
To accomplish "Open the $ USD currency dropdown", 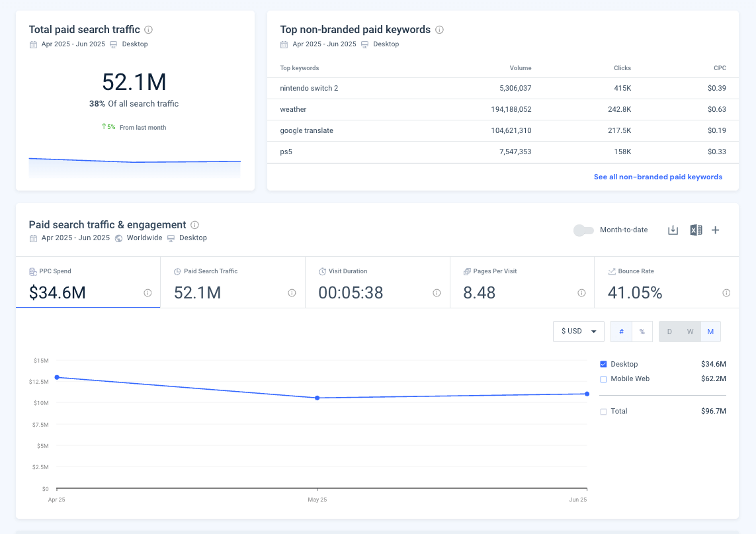I will pos(578,331).
